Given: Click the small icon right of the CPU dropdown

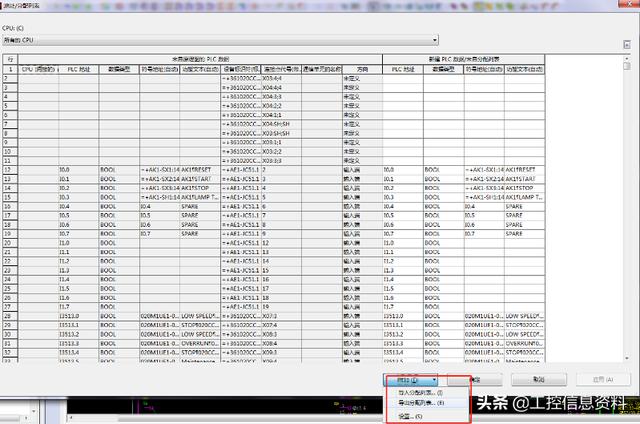Looking at the screenshot, I should 627,45.
